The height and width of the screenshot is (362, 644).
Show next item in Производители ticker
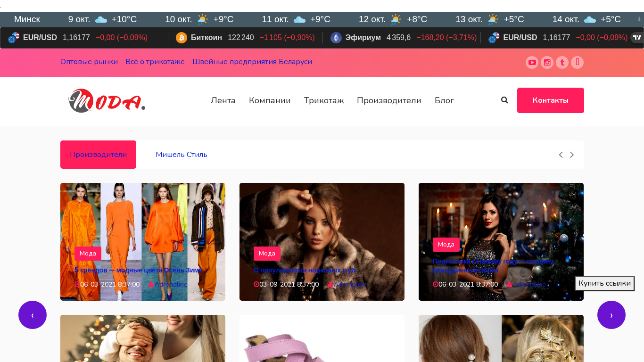[572, 155]
